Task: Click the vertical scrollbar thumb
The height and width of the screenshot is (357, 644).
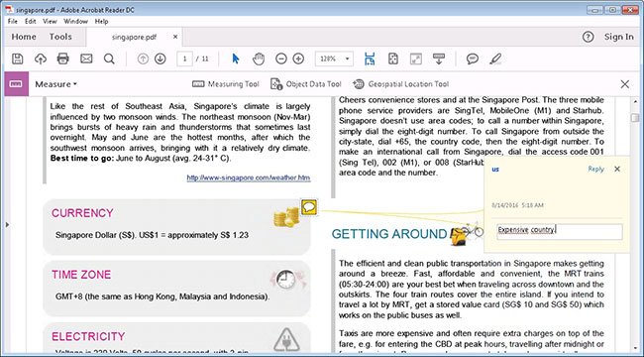Action: 635,118
